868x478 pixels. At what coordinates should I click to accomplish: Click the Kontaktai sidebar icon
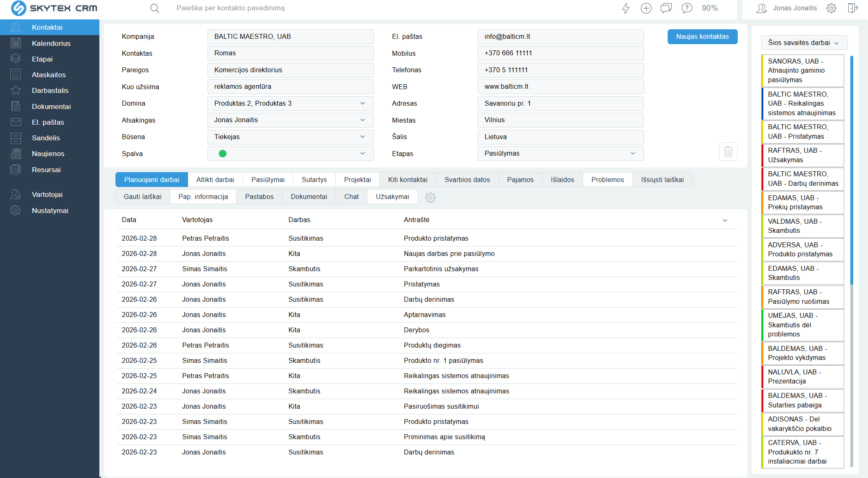[16, 27]
